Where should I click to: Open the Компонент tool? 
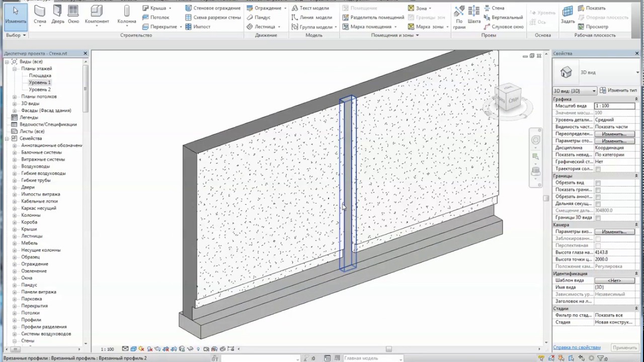tap(97, 16)
